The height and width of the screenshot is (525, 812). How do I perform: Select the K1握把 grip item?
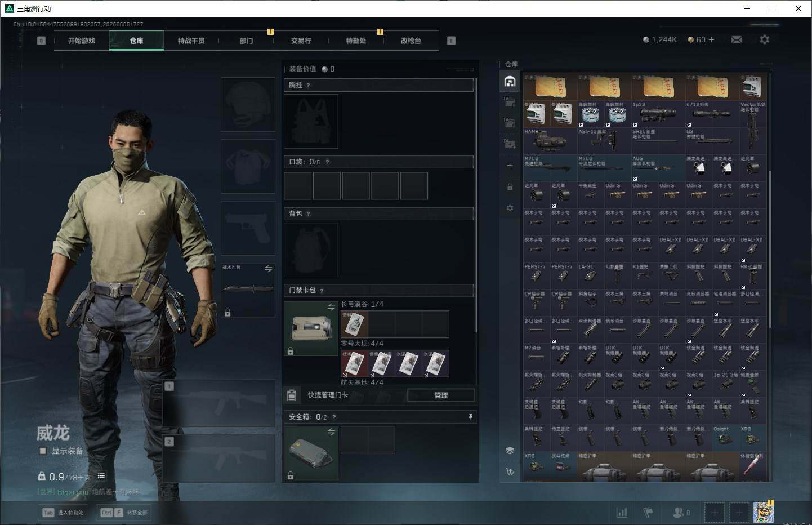[644, 275]
